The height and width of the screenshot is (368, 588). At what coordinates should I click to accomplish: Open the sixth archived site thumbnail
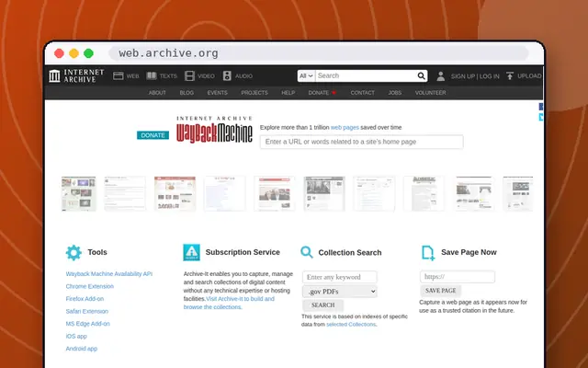coord(324,194)
